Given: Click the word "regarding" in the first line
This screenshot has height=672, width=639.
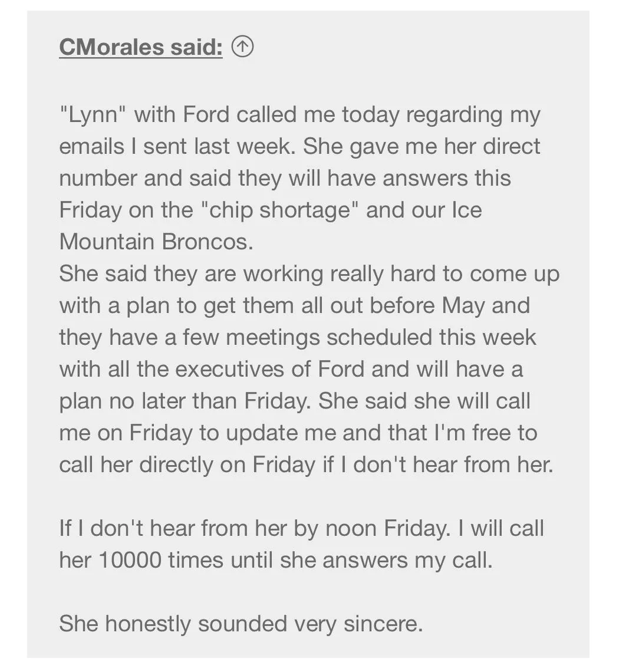Looking at the screenshot, I should click(454, 116).
